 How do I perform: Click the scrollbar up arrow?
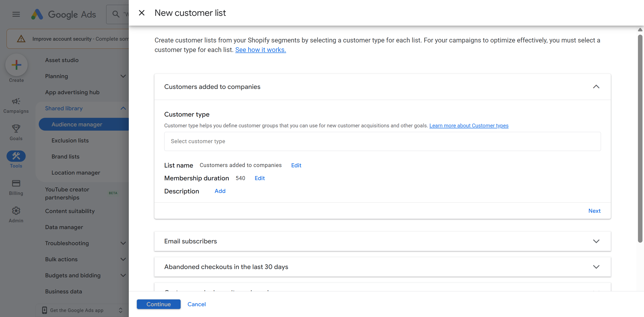(x=640, y=30)
